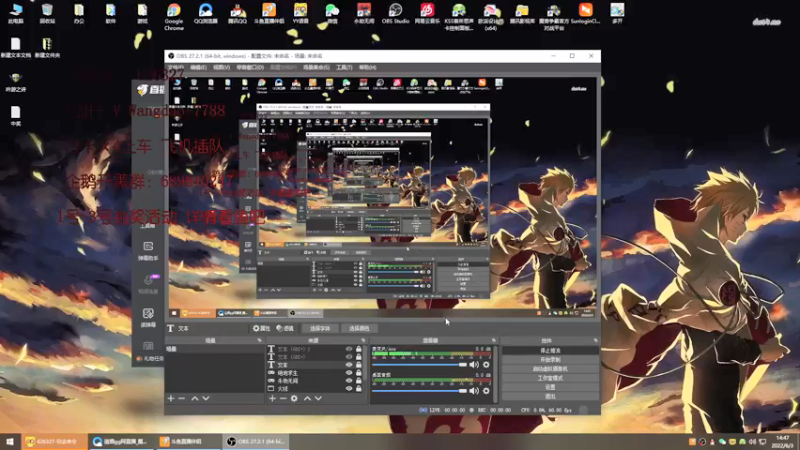Click the 选择颜色 select color button
This screenshot has width=800, height=450.
359,329
